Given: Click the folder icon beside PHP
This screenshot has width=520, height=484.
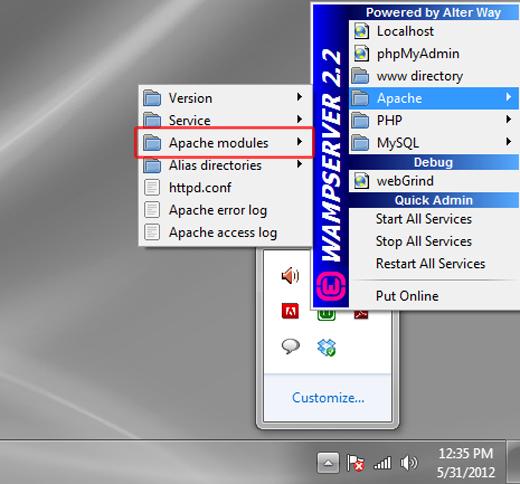Looking at the screenshot, I should [360, 120].
